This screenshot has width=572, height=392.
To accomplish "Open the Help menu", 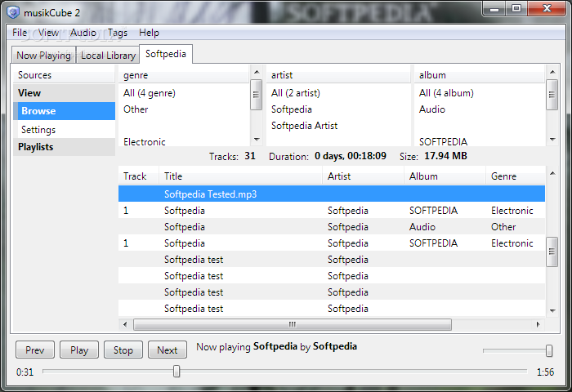I will point(149,33).
